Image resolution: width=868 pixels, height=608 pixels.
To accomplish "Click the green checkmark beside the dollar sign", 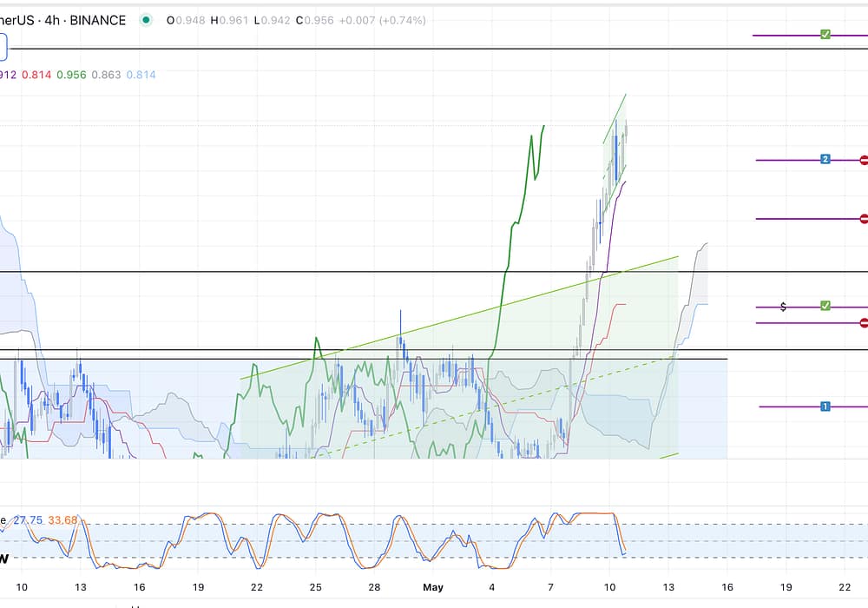I will (x=825, y=307).
